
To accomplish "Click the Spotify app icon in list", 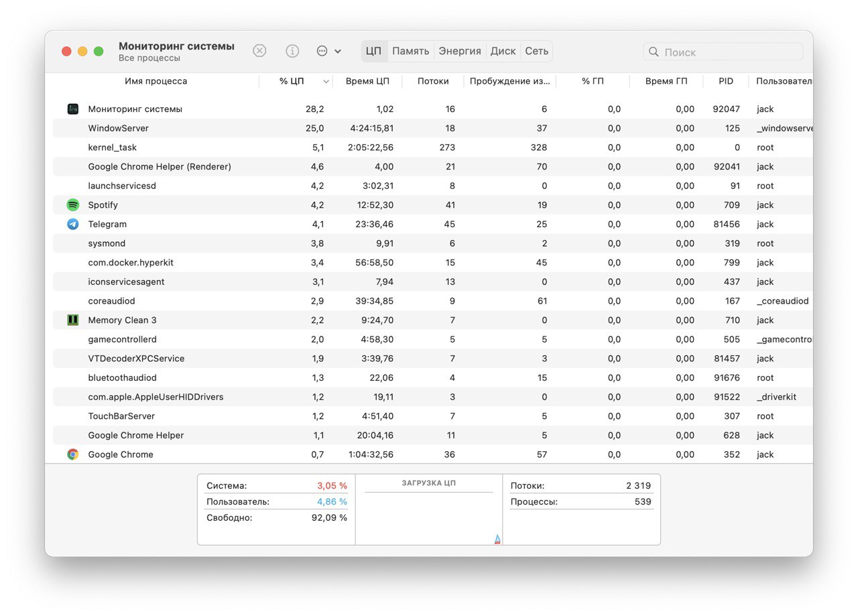I will click(x=73, y=205).
